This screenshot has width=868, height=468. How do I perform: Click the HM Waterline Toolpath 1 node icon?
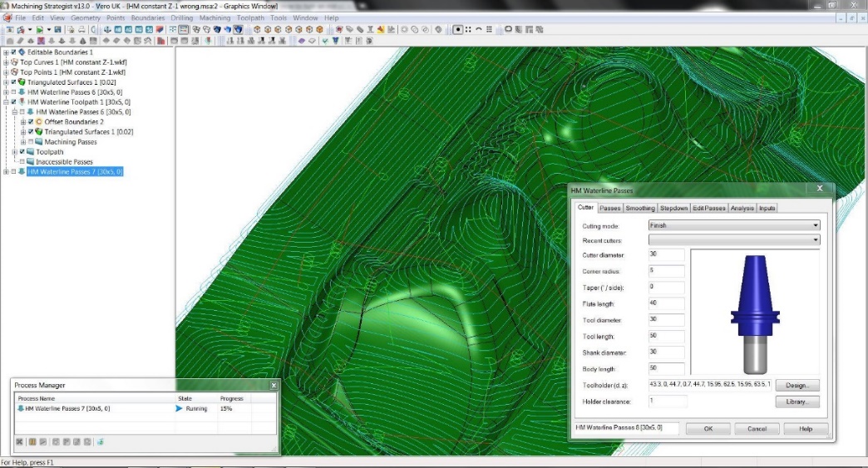[x=22, y=101]
